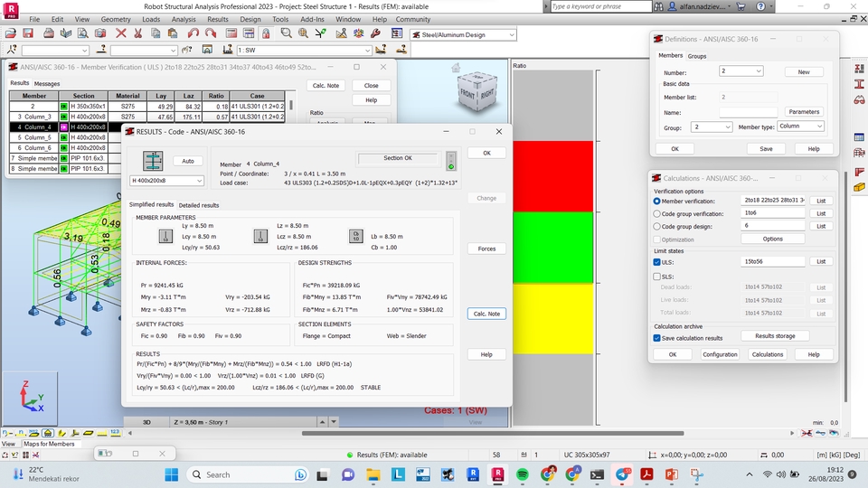Click the Configuration button in Calculations
The width and height of the screenshot is (868, 488).
[721, 354]
